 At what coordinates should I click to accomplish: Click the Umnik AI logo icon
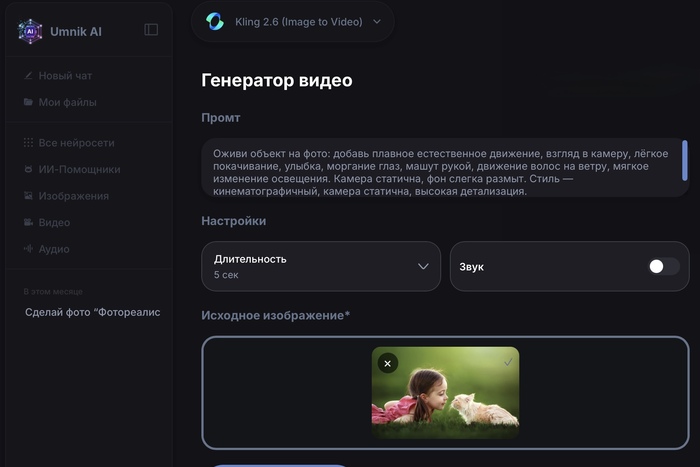pos(30,31)
